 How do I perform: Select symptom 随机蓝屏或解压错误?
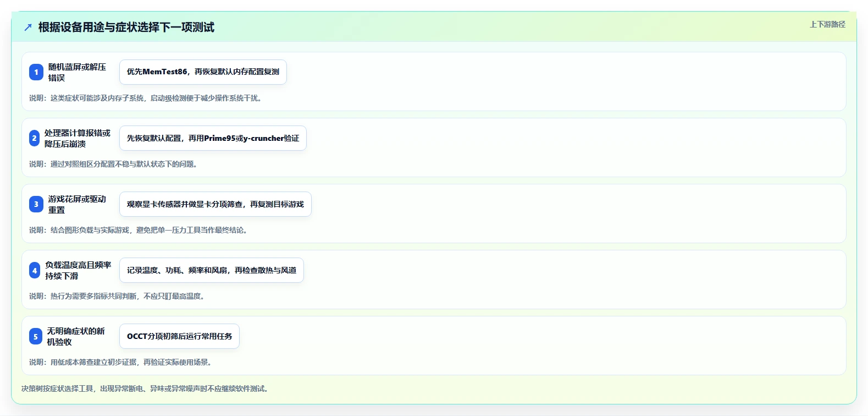click(77, 72)
